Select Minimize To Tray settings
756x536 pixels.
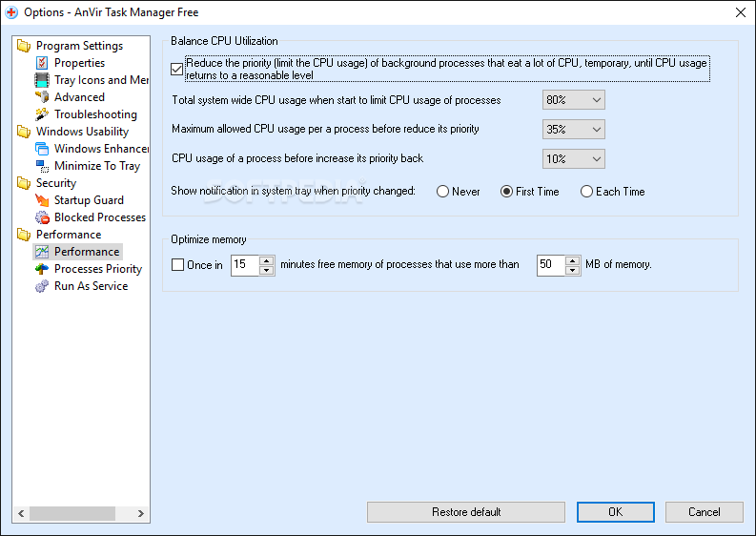[97, 166]
